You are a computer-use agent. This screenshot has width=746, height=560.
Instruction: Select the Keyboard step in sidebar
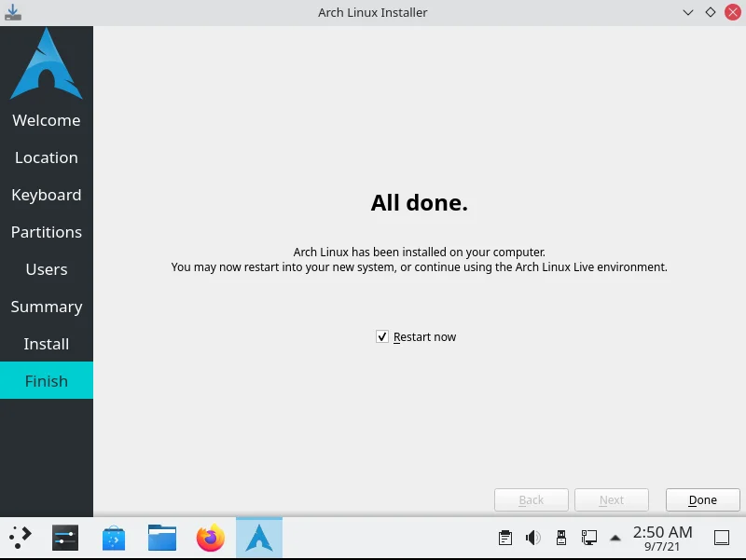(x=47, y=195)
